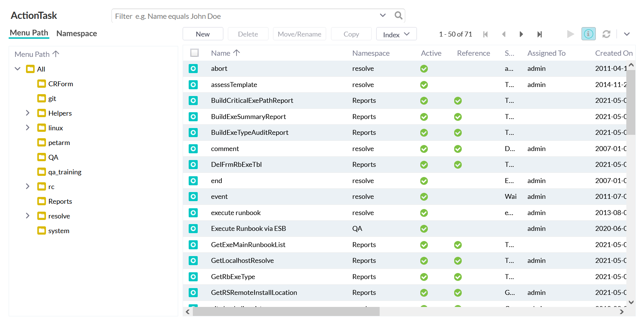Go to the previous page of results
Screen dimensions: 644x325
(504, 34)
